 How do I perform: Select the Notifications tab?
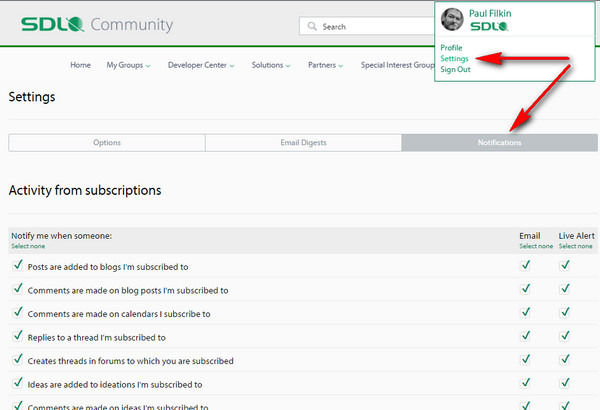click(499, 143)
